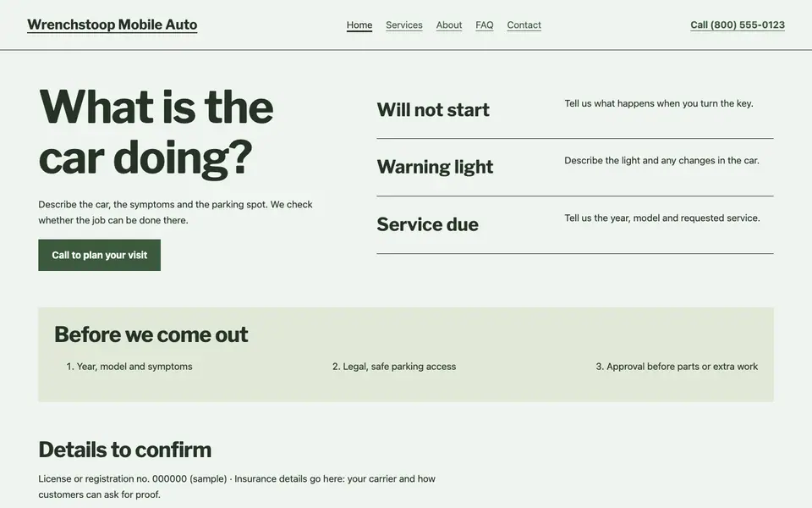Screen dimensions: 812x508
Task: Click the 'Details to confirm' heading
Action: (x=125, y=450)
